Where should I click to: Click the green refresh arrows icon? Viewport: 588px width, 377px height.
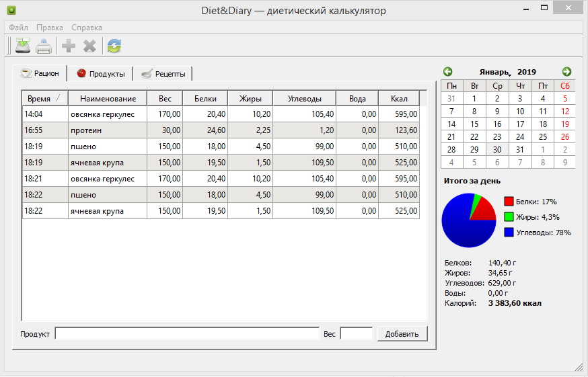[x=114, y=46]
